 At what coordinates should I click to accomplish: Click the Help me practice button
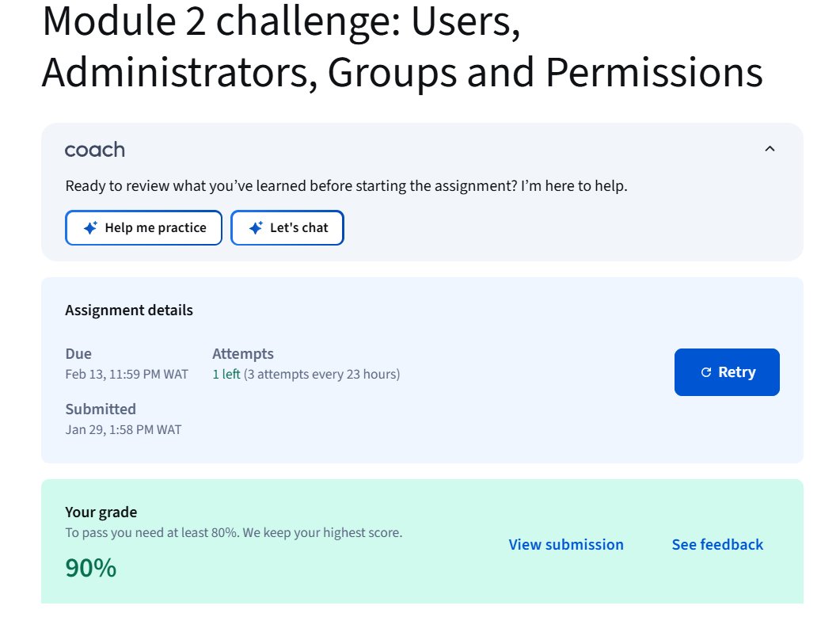click(x=143, y=228)
